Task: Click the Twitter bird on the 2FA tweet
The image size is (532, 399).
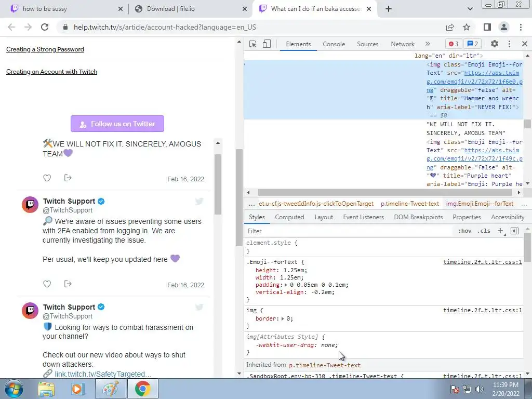Action: (199, 201)
